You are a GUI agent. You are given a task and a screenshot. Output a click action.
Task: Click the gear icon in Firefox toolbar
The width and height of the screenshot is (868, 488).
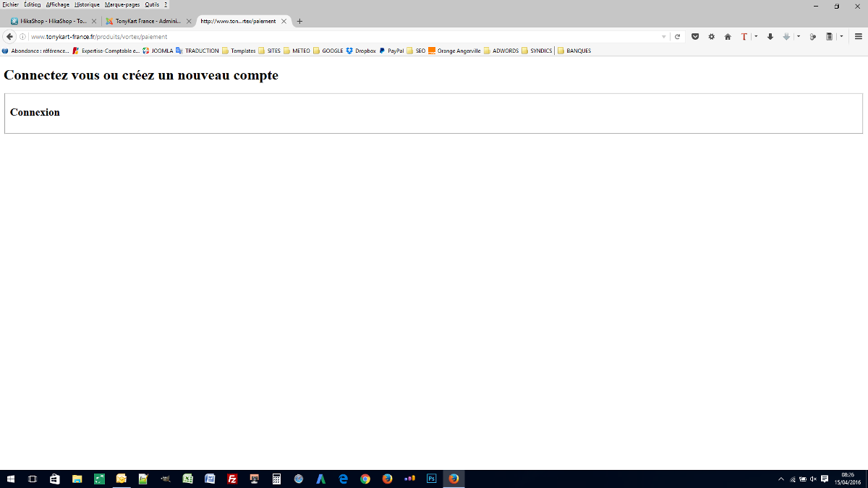712,37
